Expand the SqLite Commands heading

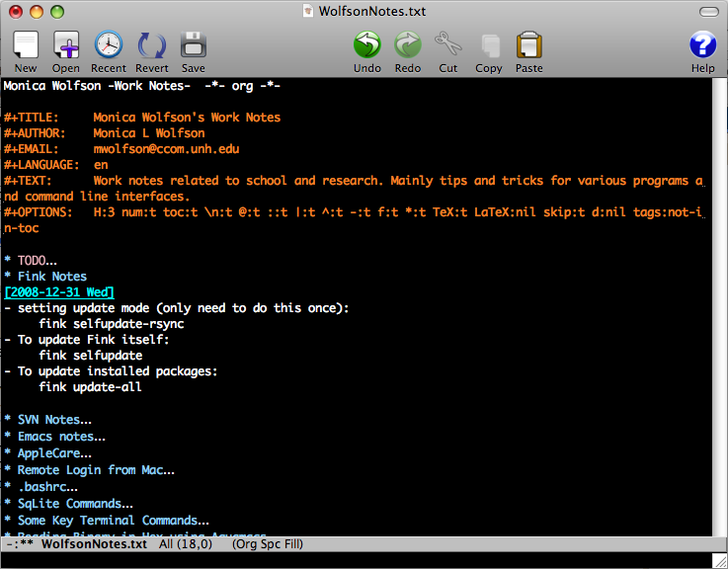(68, 504)
